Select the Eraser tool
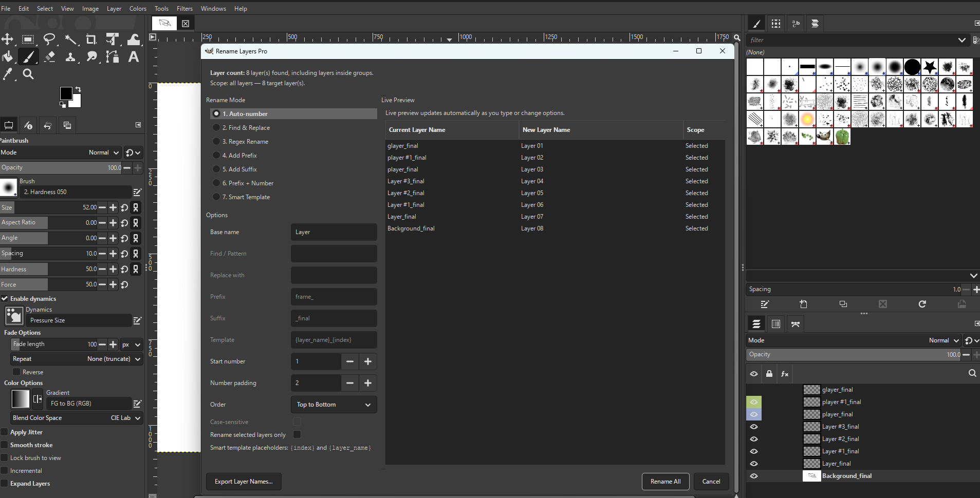 [x=49, y=57]
